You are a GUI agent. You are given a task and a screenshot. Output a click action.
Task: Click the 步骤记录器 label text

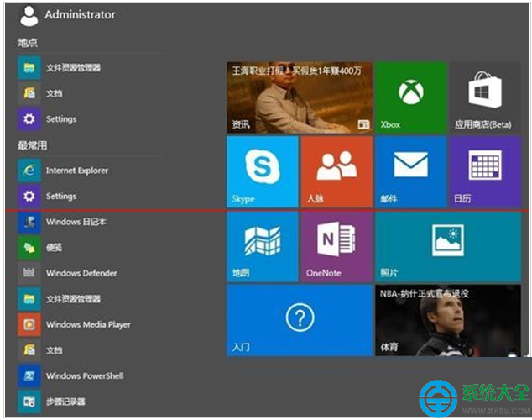(65, 402)
